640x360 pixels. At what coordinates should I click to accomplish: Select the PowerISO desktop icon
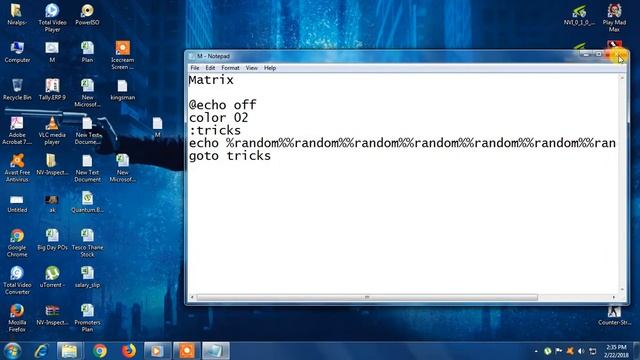[x=87, y=14]
